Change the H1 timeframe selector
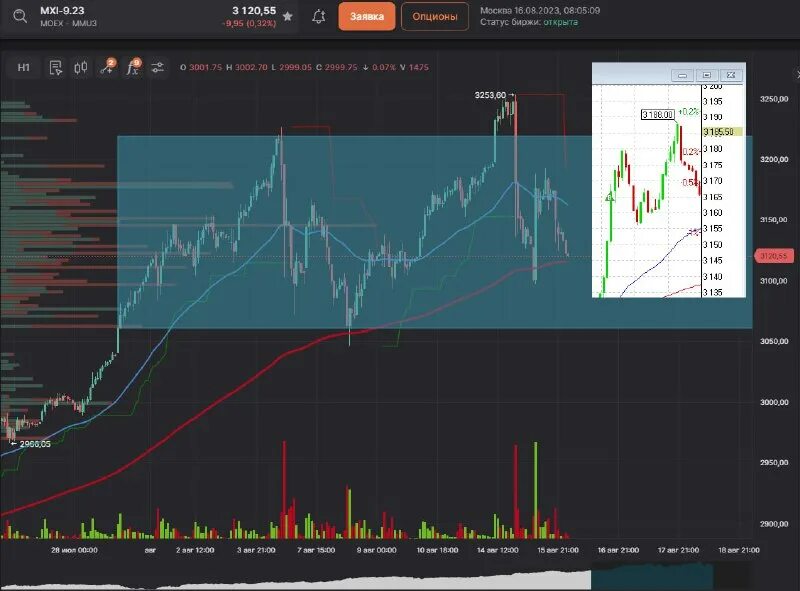 click(x=23, y=67)
